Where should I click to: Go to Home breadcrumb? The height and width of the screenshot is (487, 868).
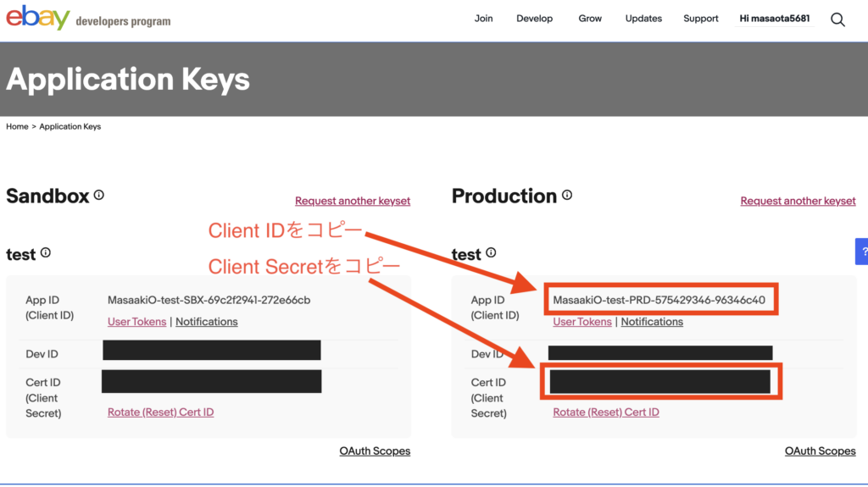pyautogui.click(x=17, y=126)
